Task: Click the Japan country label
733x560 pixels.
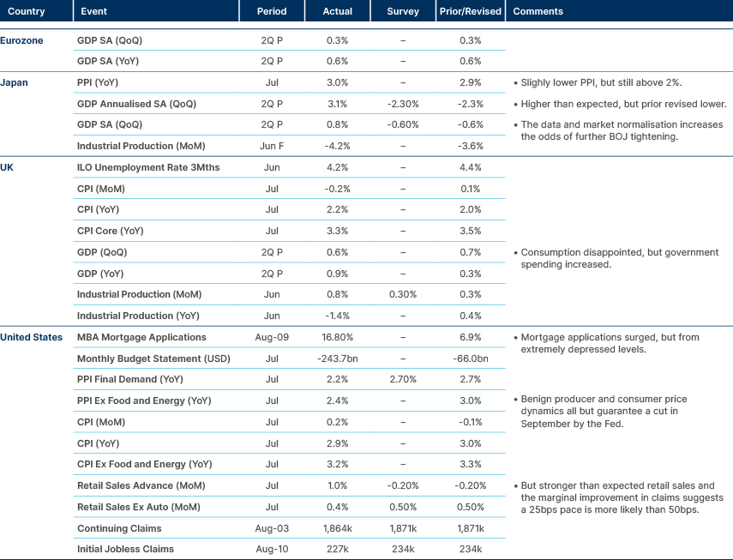Action: [x=15, y=82]
